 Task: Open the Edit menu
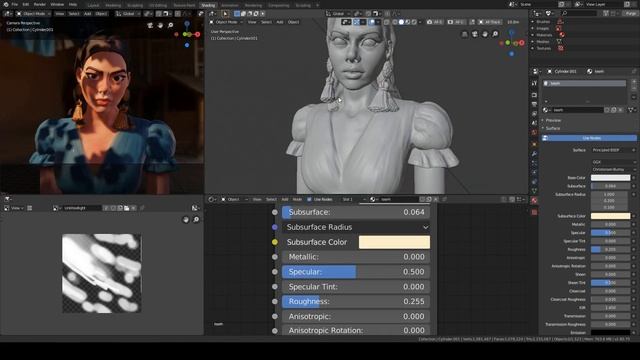[x=26, y=4]
